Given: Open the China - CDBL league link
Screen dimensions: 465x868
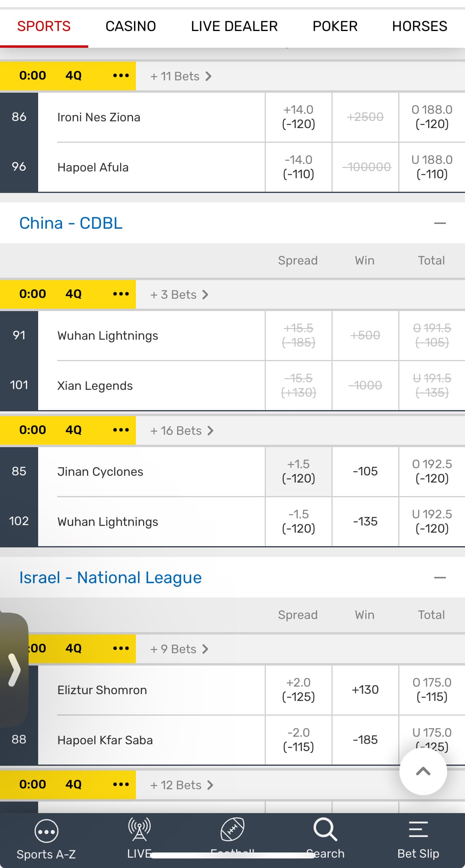Looking at the screenshot, I should click(x=71, y=223).
